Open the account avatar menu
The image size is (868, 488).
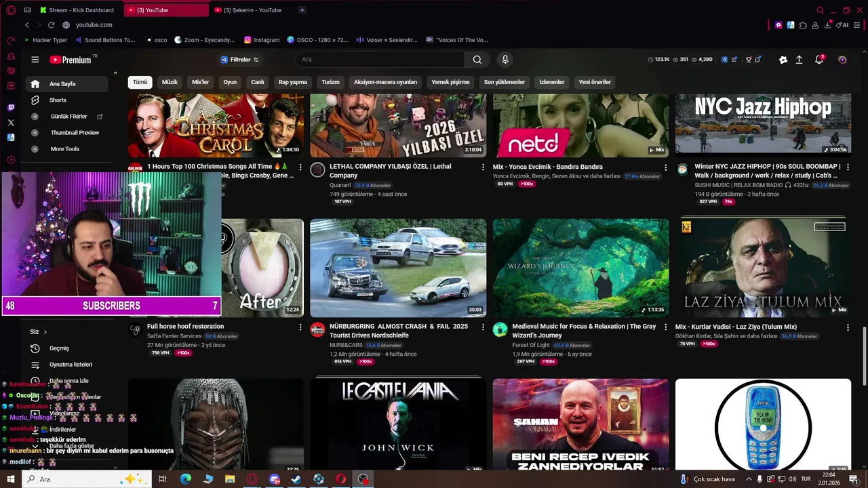(842, 60)
